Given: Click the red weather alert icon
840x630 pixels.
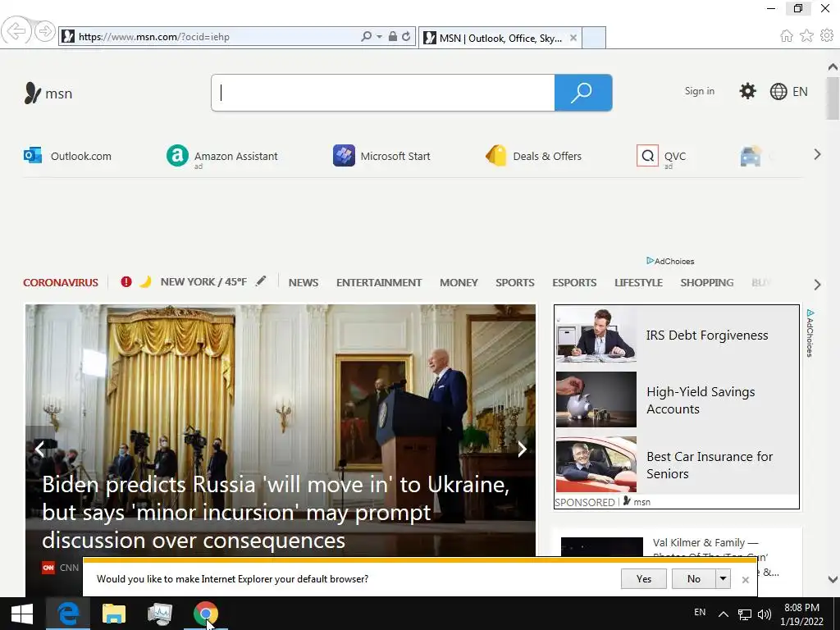Looking at the screenshot, I should pyautogui.click(x=126, y=281).
